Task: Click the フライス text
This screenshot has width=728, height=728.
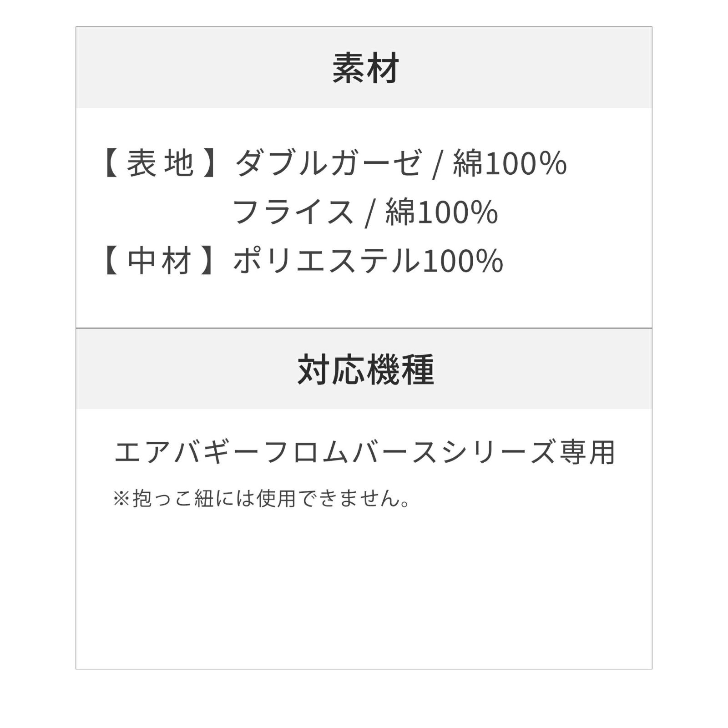Action: tap(293, 212)
